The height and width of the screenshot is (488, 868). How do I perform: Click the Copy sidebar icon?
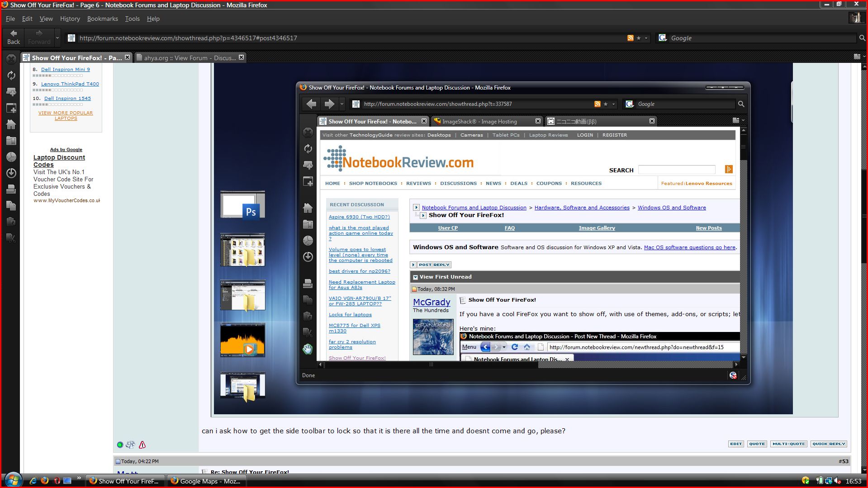(x=11, y=206)
